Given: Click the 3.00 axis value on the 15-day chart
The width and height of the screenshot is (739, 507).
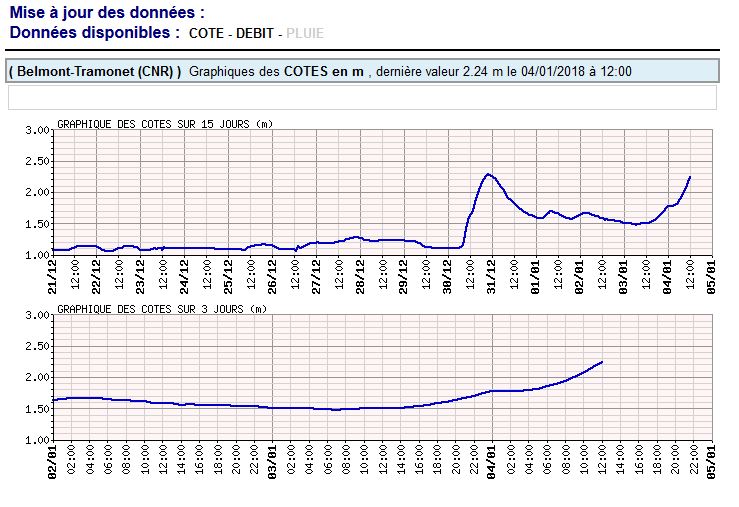Looking at the screenshot, I should click(x=37, y=130).
